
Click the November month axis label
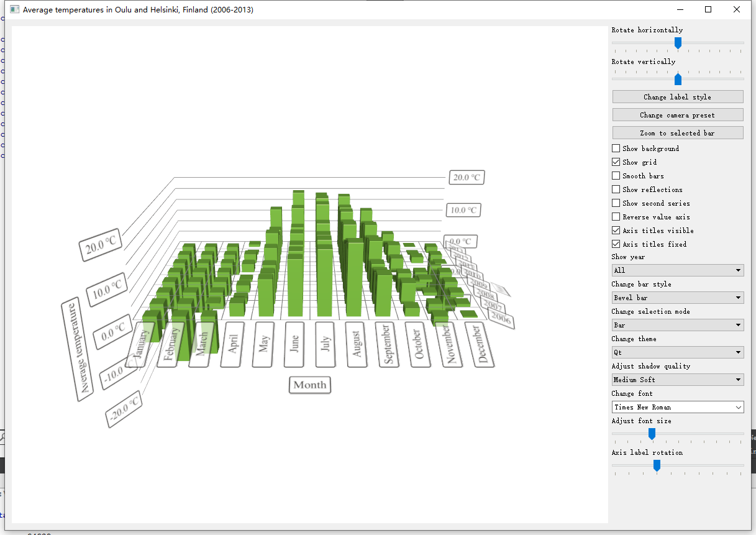click(449, 344)
